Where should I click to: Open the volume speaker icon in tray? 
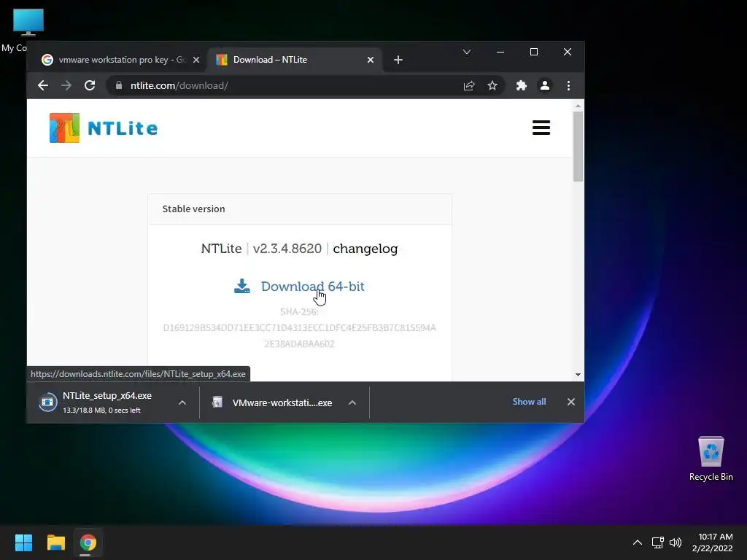676,542
